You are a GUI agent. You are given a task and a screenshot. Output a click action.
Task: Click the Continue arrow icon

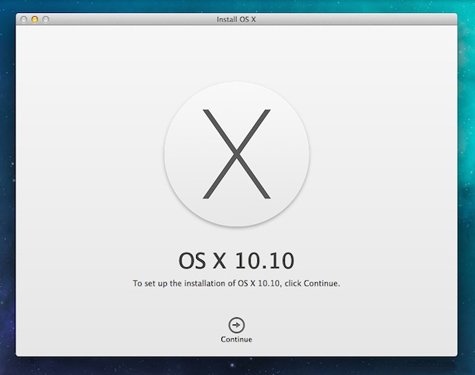tap(236, 325)
